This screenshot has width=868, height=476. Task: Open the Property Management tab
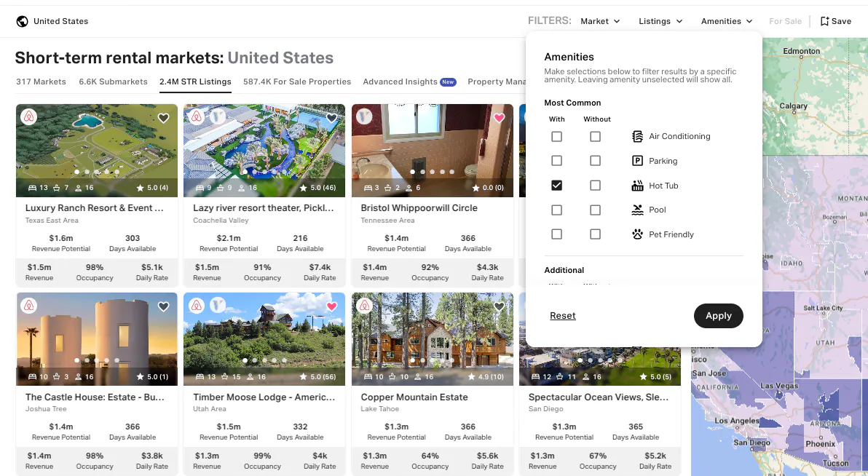(x=496, y=82)
